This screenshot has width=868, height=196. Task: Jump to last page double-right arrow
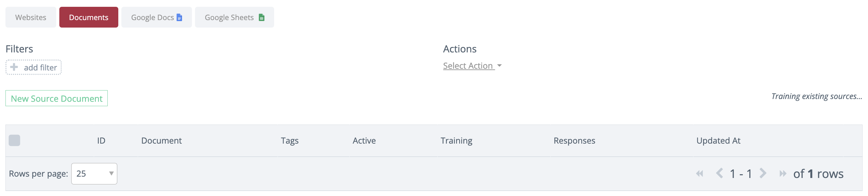click(783, 174)
